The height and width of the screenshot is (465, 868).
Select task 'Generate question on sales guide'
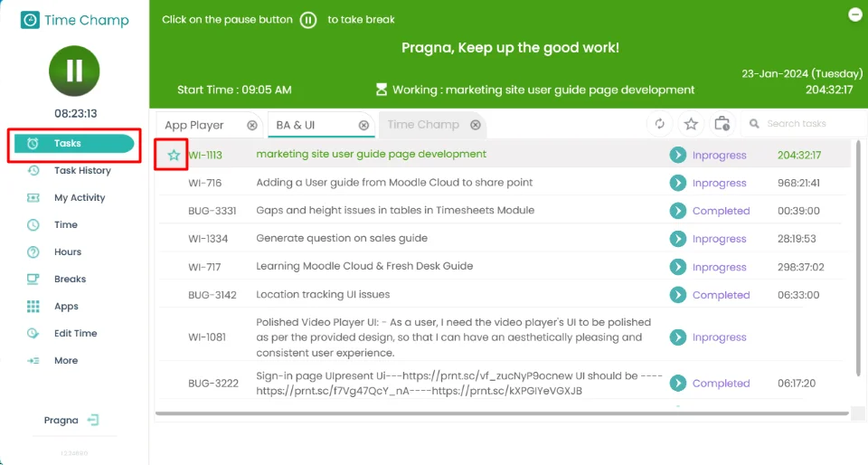pos(342,238)
